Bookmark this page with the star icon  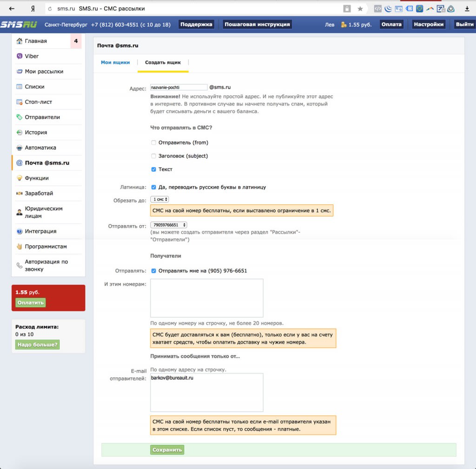(360, 9)
